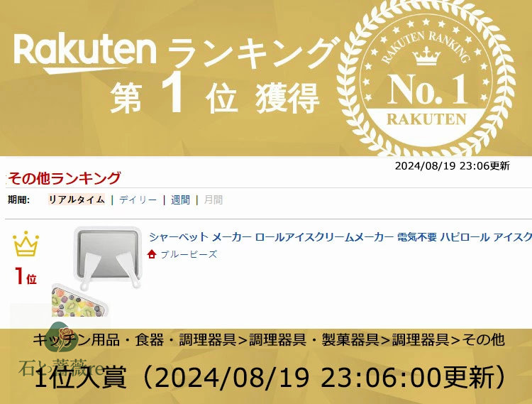Open the シャーベット メーカー product title link

340,237
